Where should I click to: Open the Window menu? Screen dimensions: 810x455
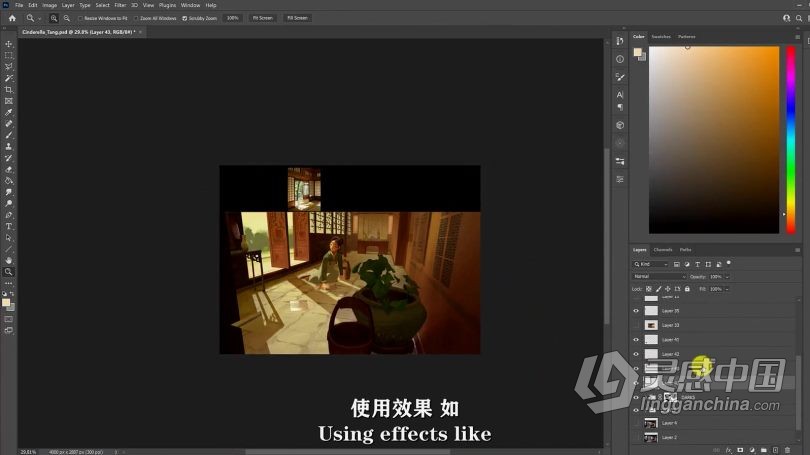pyautogui.click(x=190, y=5)
